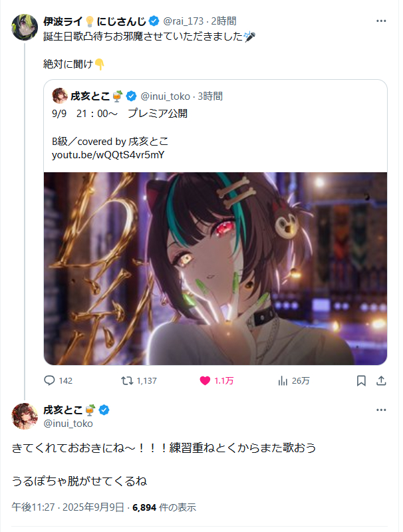The height and width of the screenshot is (532, 403).
Task: Click the small 戌亥とこ avatar in quoted post
Action: pos(60,96)
